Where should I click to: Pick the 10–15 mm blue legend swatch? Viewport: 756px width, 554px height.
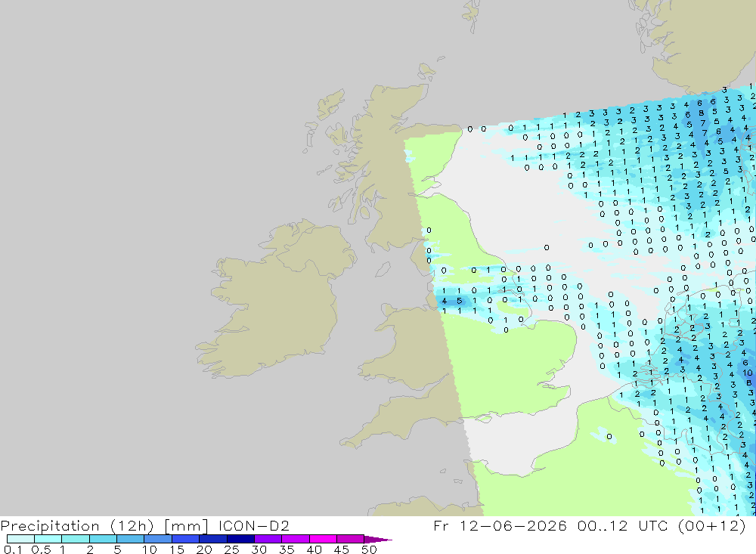click(158, 539)
